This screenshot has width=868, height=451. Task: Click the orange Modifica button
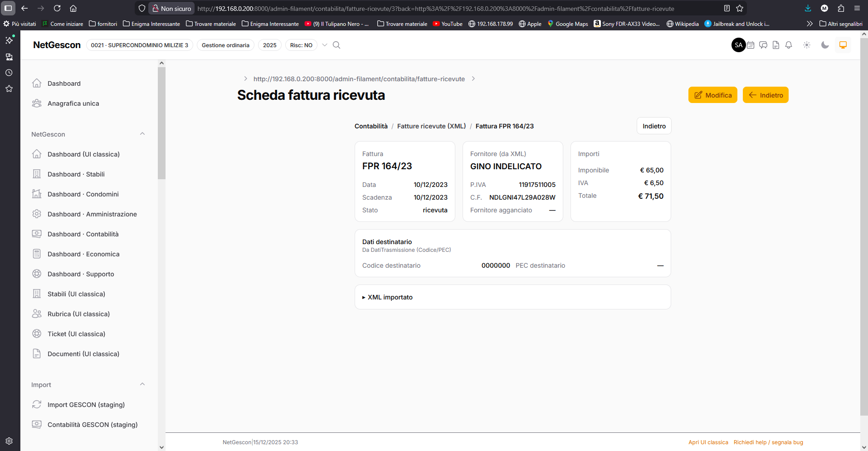pyautogui.click(x=712, y=95)
